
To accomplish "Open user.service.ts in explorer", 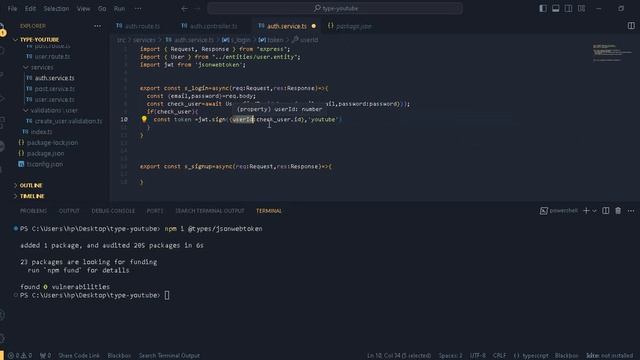I will point(54,100).
